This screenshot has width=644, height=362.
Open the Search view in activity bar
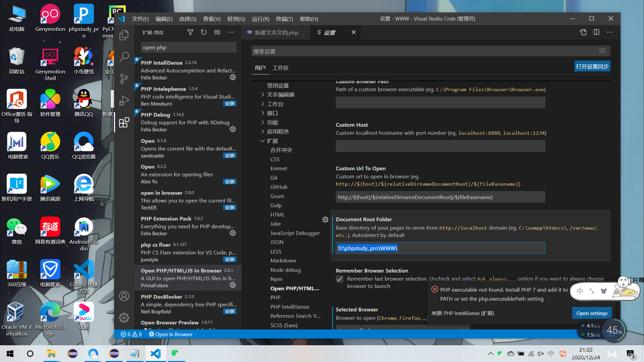click(x=124, y=57)
